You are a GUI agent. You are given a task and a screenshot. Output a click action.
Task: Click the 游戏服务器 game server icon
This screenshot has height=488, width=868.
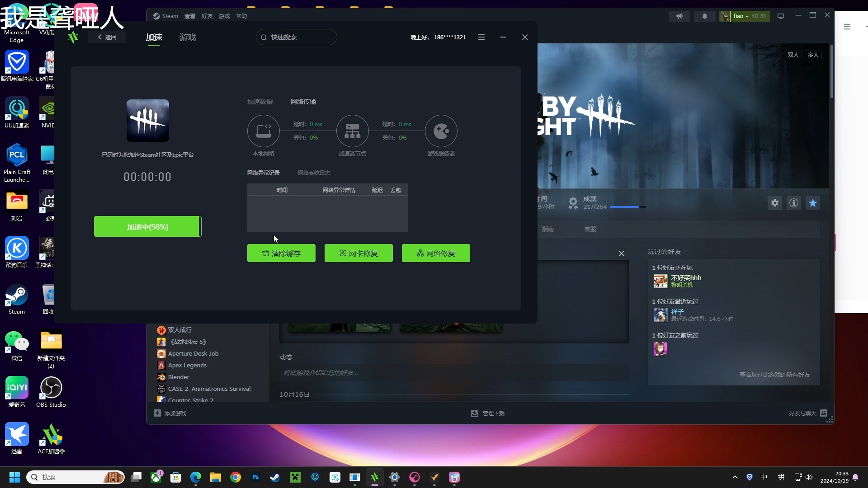441,131
